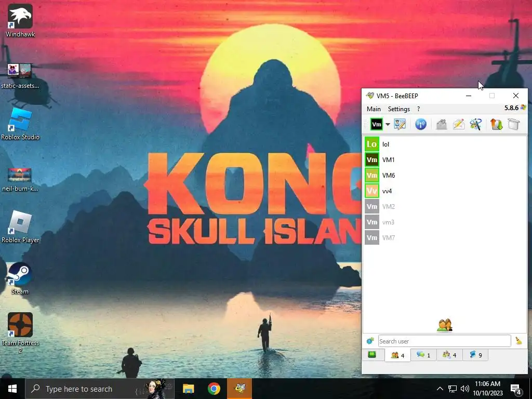Open Google Chrome from the taskbar
This screenshot has width=532, height=399.
(214, 389)
